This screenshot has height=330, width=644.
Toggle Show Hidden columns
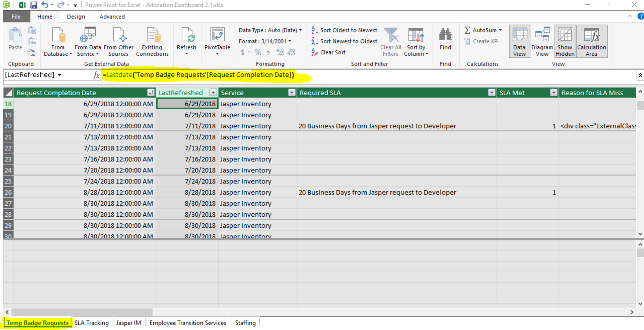[565, 41]
